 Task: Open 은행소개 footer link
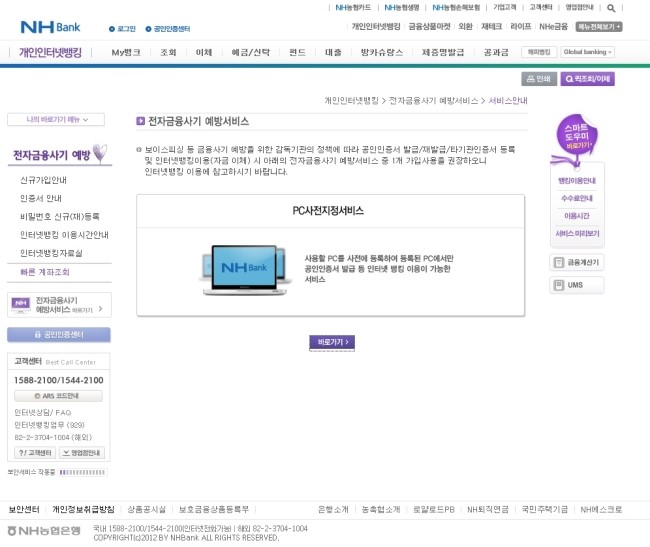pos(333,509)
